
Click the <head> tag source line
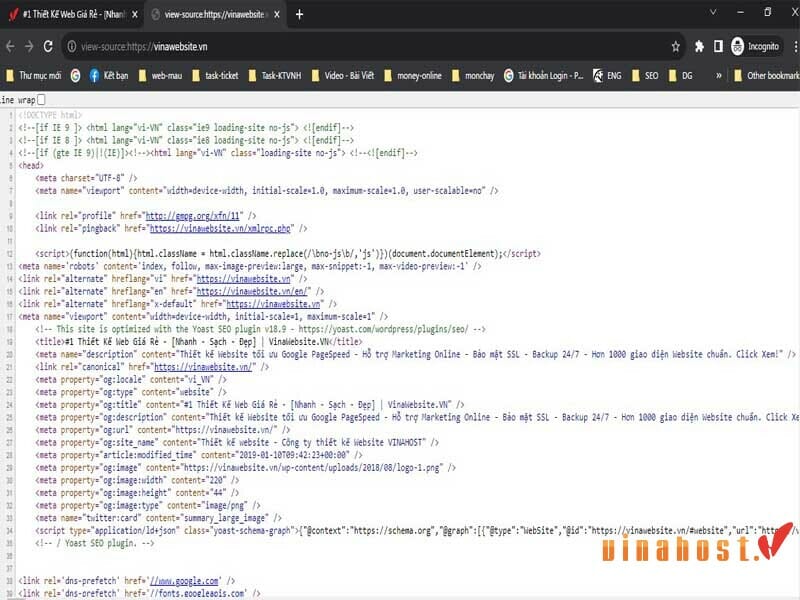click(x=31, y=165)
